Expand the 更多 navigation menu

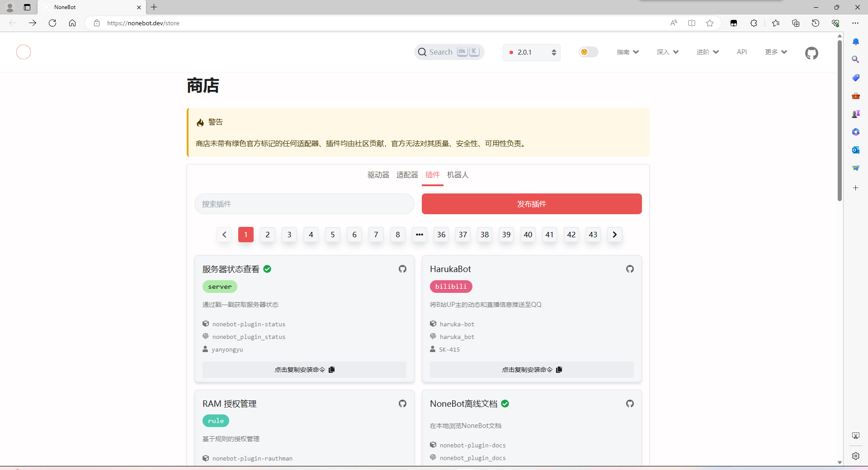tap(776, 52)
